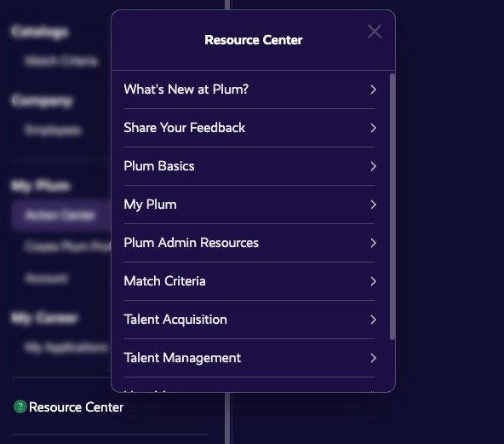Expand chevron on Match Criteria row

(373, 281)
